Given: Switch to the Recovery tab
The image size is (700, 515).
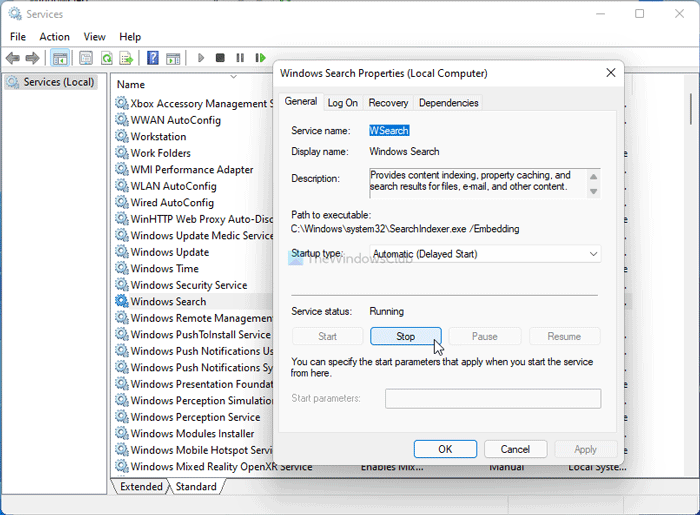Looking at the screenshot, I should pyautogui.click(x=388, y=102).
